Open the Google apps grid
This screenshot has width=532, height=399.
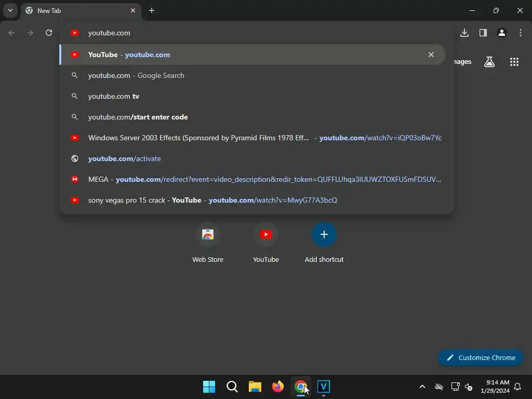point(514,62)
